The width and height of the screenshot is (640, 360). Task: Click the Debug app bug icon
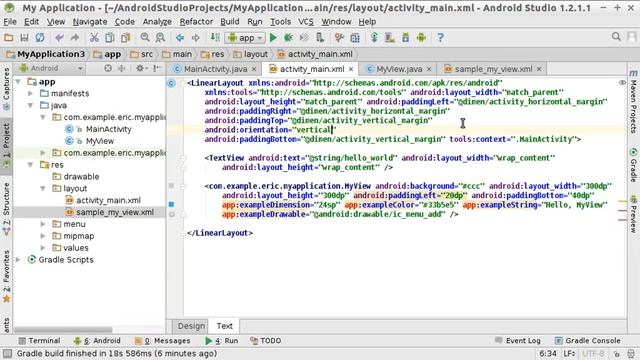(289, 38)
